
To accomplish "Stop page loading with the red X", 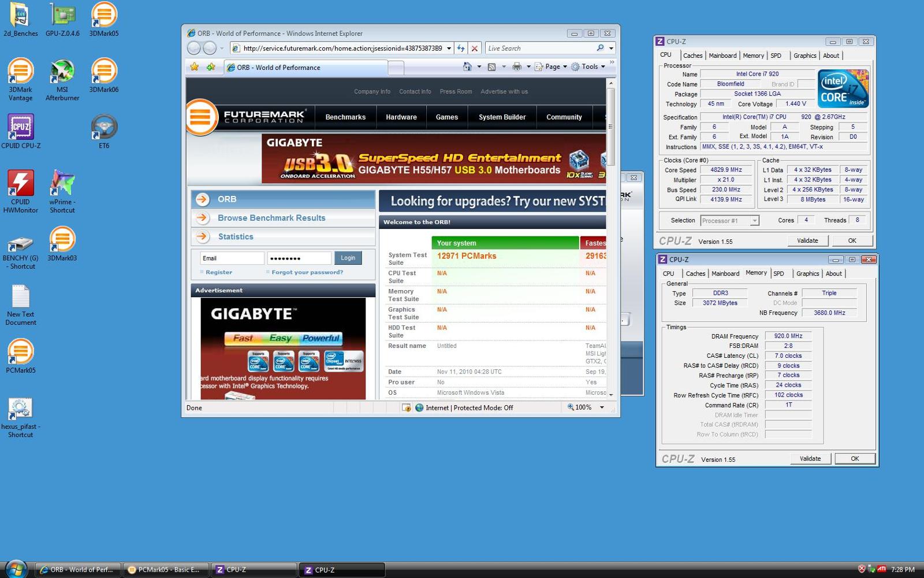I will [x=474, y=49].
